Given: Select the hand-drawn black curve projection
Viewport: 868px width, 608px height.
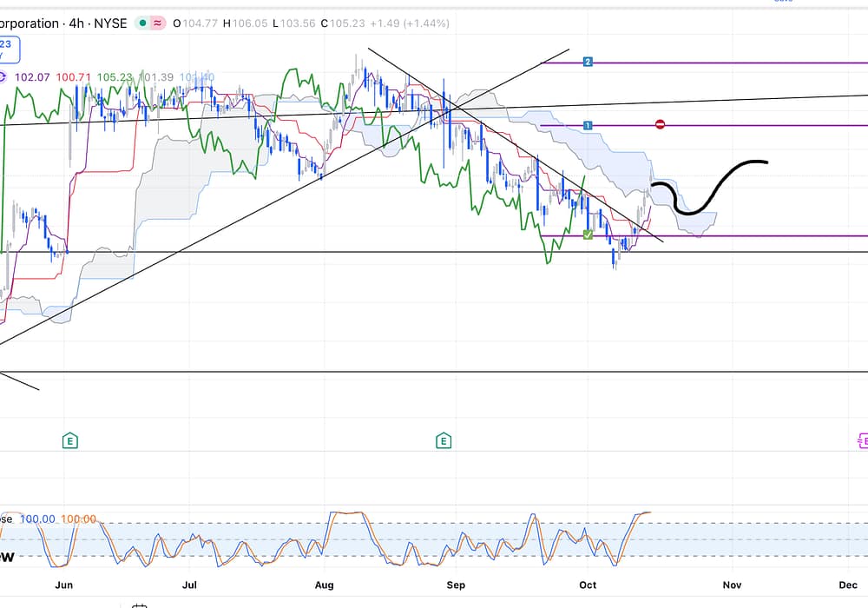Looking at the screenshot, I should 712,187.
